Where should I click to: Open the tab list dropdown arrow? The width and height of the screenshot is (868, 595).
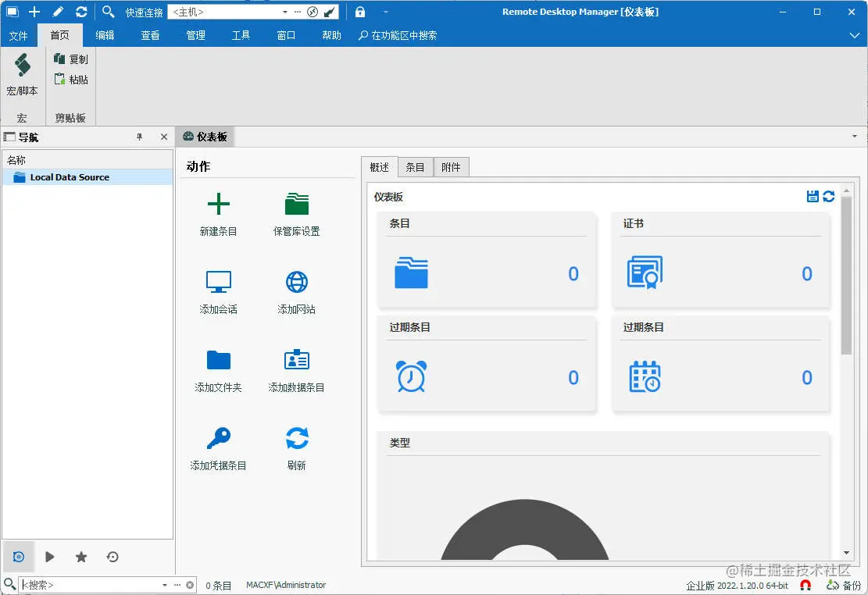(855, 136)
